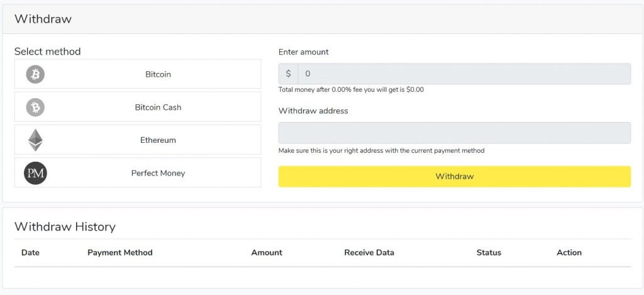Viewport: 644px width, 295px height.
Task: Focus the Enter amount input field
Action: click(x=465, y=74)
